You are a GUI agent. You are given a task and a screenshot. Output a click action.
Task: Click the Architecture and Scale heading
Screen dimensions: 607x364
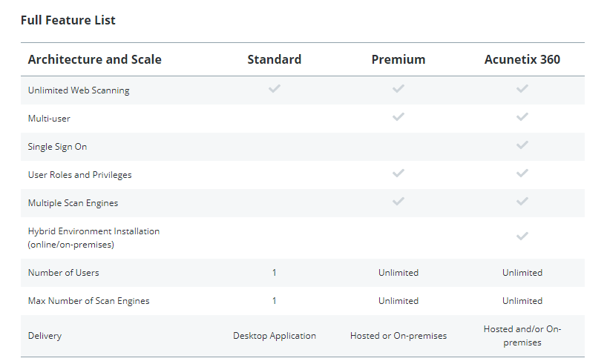pyautogui.click(x=94, y=59)
